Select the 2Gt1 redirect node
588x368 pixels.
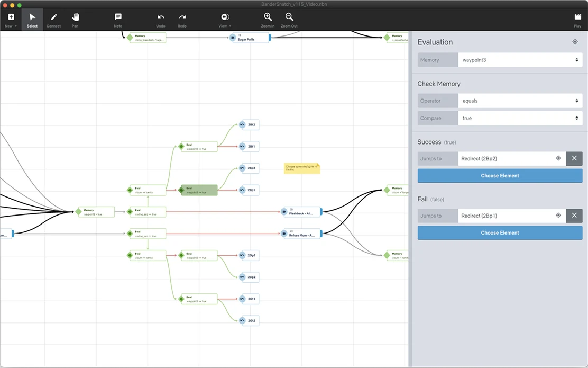click(x=249, y=299)
